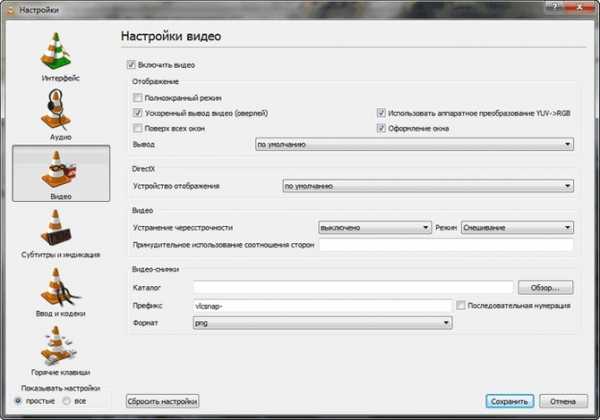Open the Устройство отображения dropdown

pos(428,186)
